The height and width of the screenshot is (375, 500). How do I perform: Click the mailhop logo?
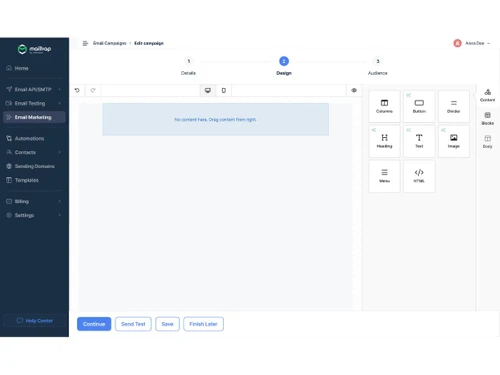34,49
